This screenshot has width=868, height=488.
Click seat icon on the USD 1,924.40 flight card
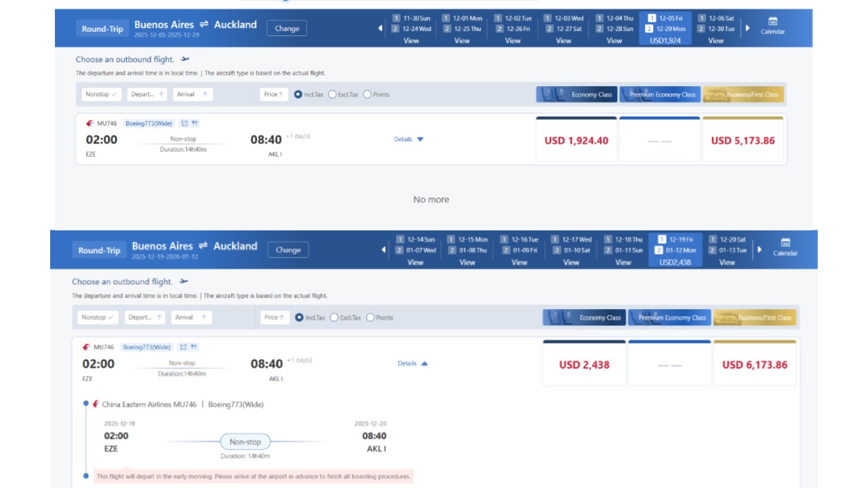tap(184, 123)
